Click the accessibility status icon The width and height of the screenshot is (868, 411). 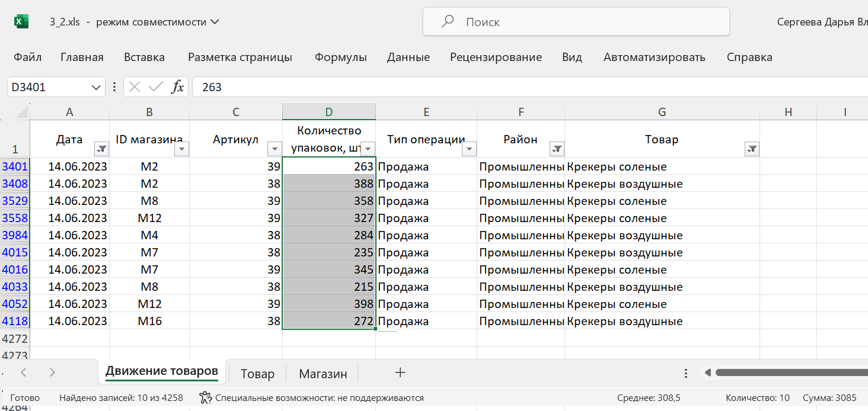(205, 397)
